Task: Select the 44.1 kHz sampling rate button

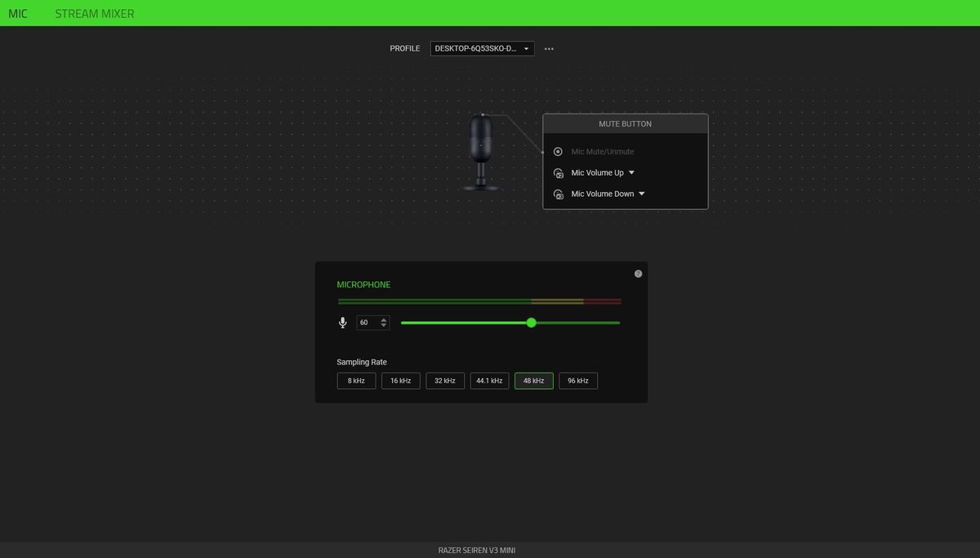Action: [x=489, y=380]
